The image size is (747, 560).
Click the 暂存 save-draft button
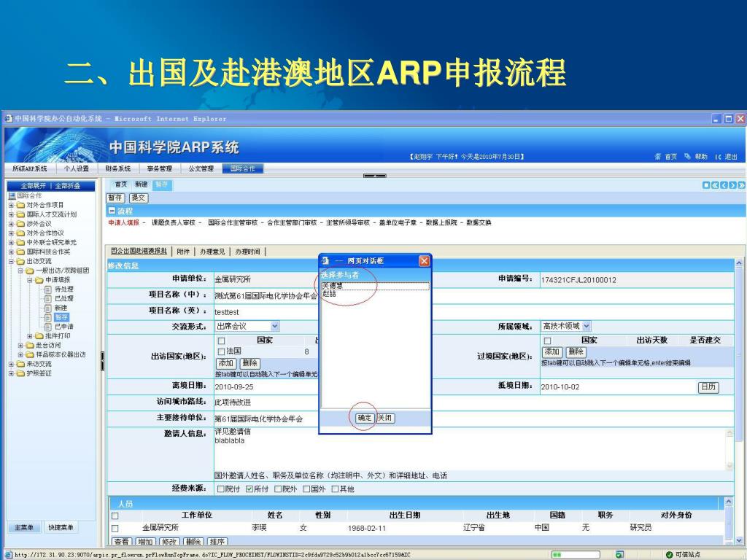[115, 198]
